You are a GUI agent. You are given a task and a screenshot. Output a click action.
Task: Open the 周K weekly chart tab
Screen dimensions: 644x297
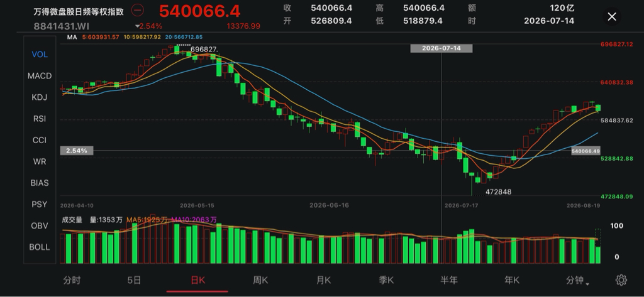260,280
